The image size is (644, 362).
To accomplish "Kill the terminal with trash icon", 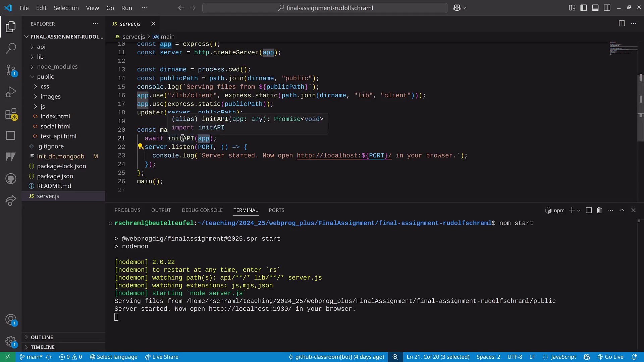I will (599, 210).
